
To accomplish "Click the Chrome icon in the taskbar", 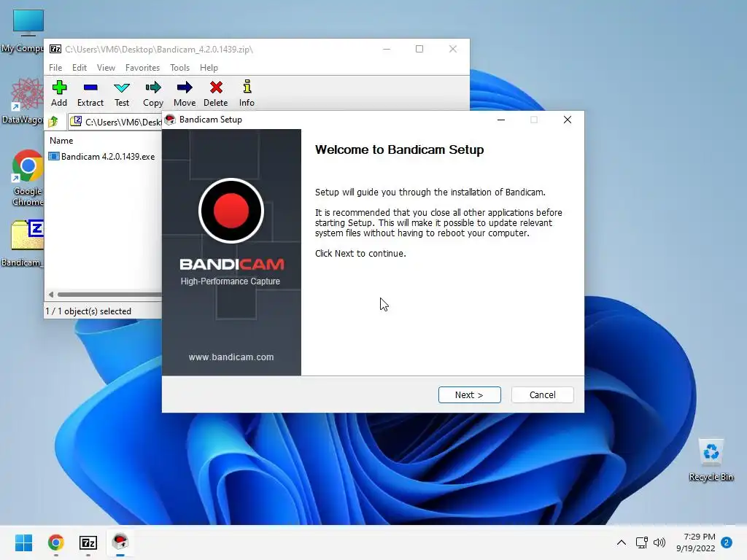I will tap(55, 542).
